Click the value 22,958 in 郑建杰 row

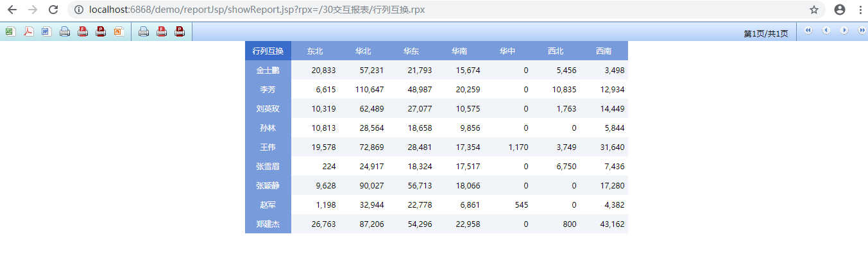coord(468,224)
